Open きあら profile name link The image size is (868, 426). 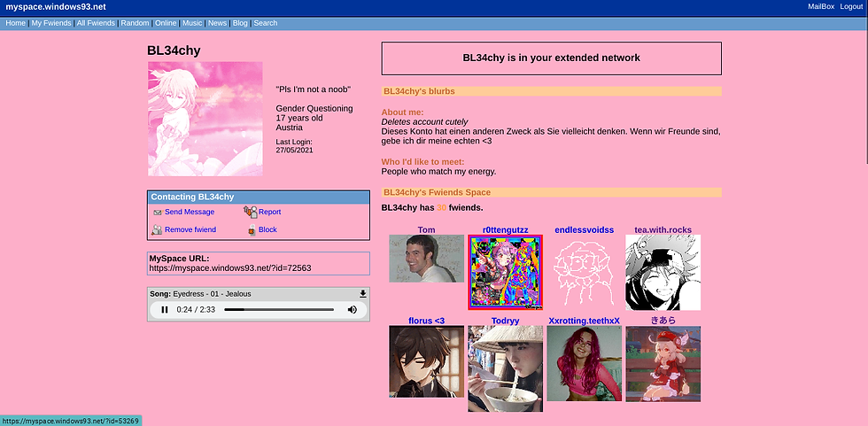pyautogui.click(x=663, y=321)
